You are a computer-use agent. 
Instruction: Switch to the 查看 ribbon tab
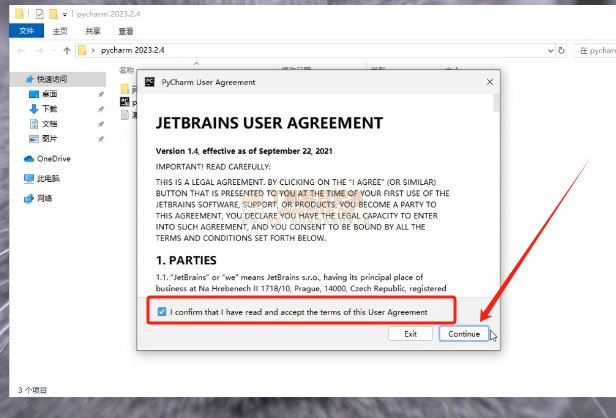[x=126, y=31]
